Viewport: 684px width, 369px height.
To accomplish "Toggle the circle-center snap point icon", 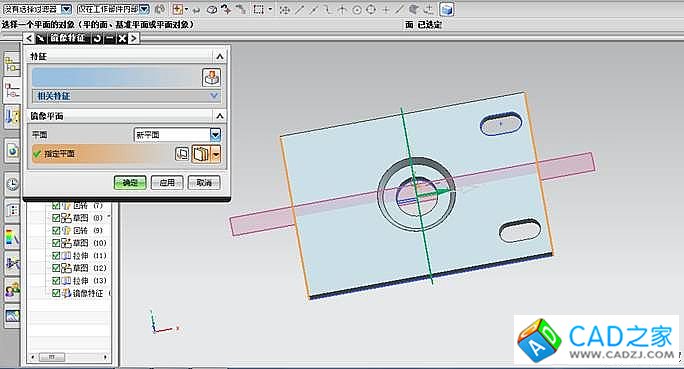I will pos(357,10).
